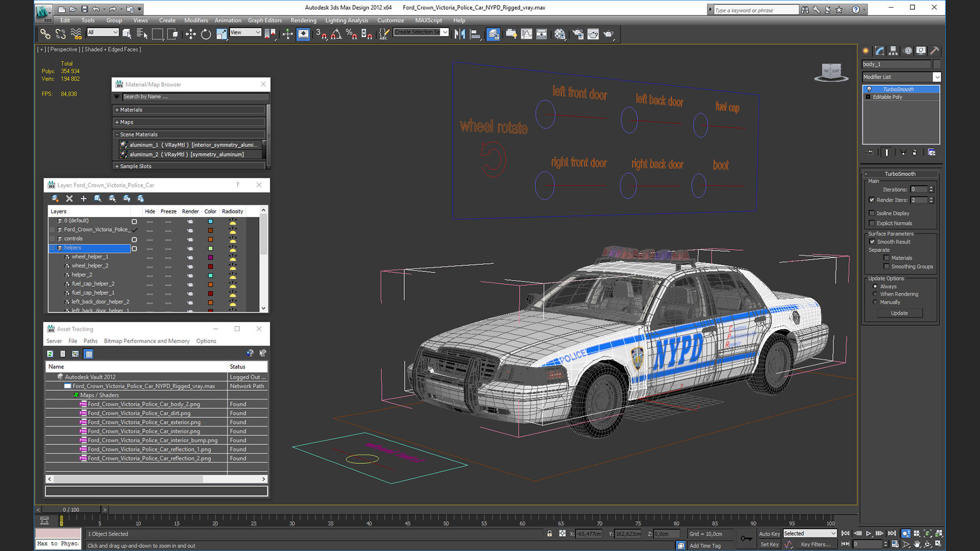This screenshot has height=551, width=980.
Task: Click the time slider 0 / 100 handle
Action: (71, 509)
